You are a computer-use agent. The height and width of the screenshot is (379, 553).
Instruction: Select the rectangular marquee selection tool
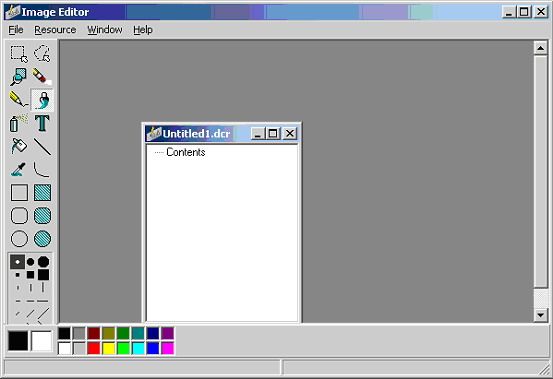(x=19, y=54)
